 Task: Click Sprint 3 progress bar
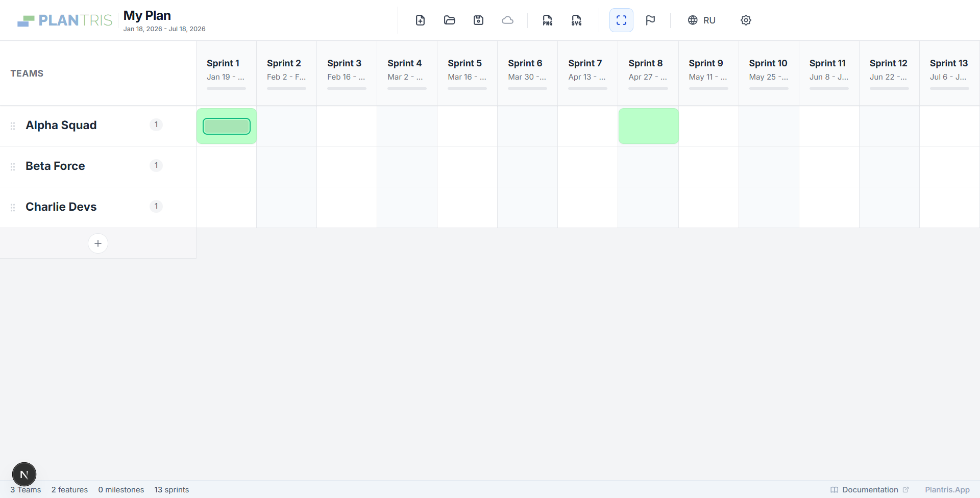pyautogui.click(x=347, y=88)
